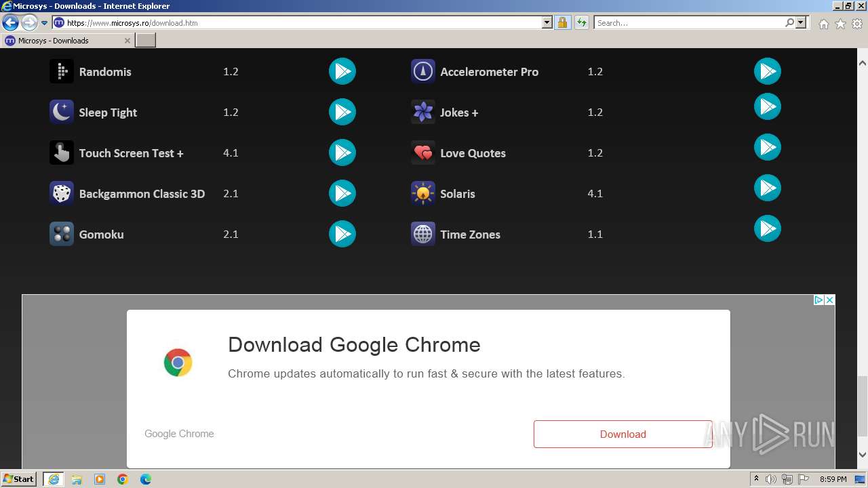Click the Solaris sun icon
Screen dimensions: 868x488
pyautogui.click(x=423, y=193)
